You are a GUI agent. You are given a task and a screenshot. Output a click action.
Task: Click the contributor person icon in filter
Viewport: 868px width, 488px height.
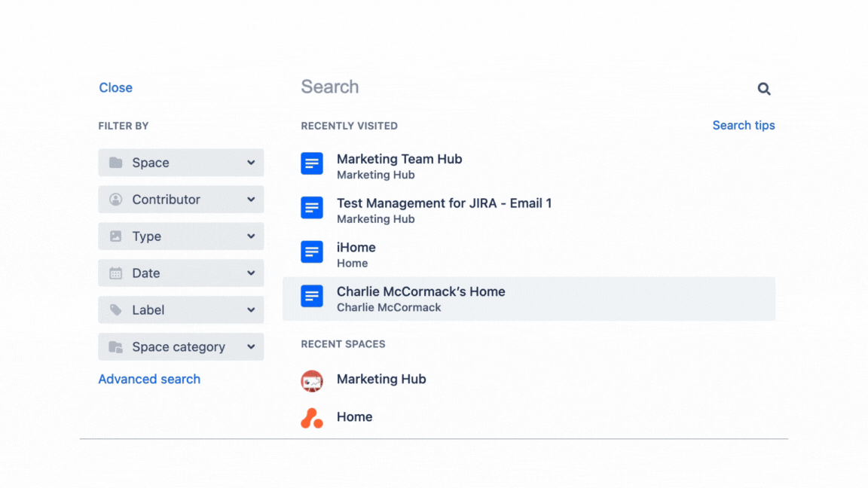click(x=116, y=199)
